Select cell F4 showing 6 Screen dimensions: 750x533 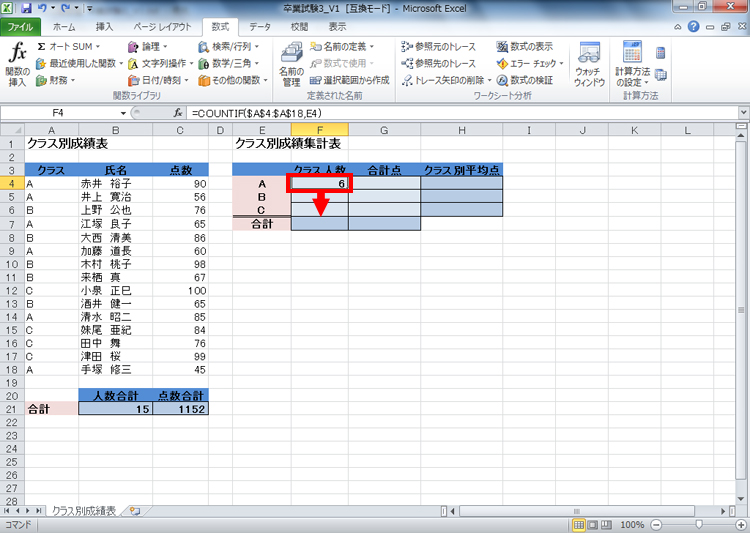pos(320,184)
